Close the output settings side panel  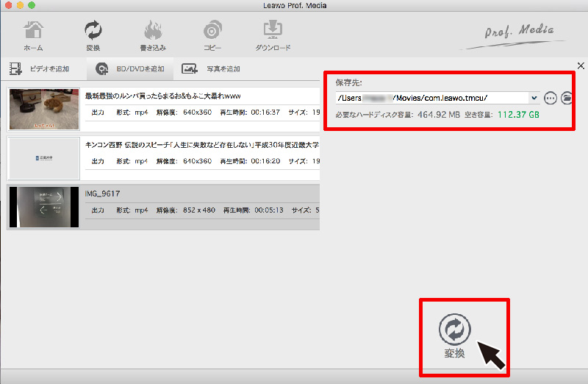pos(581,65)
